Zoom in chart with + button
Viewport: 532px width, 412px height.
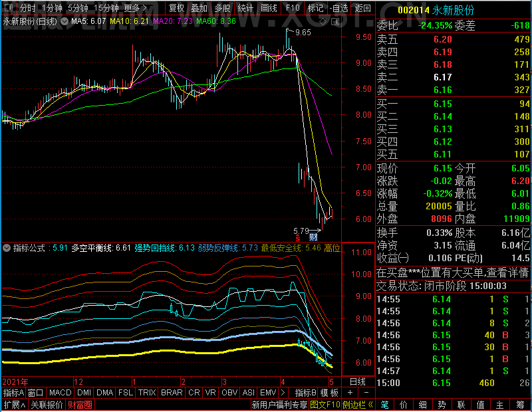point(350,393)
